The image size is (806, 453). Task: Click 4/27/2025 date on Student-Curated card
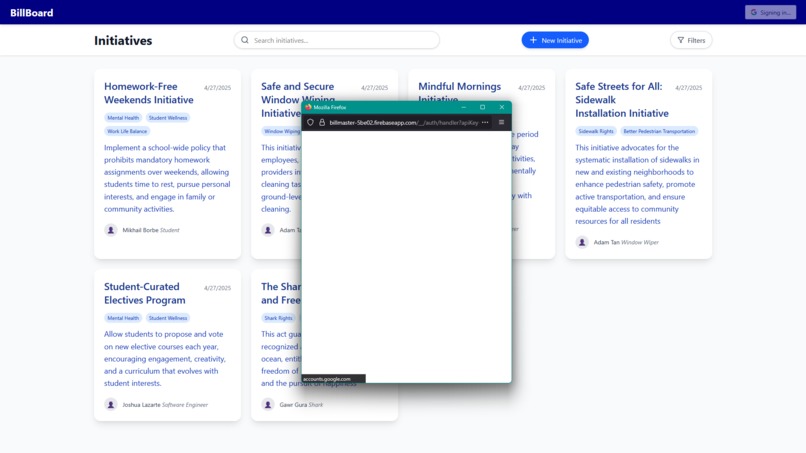pyautogui.click(x=217, y=288)
